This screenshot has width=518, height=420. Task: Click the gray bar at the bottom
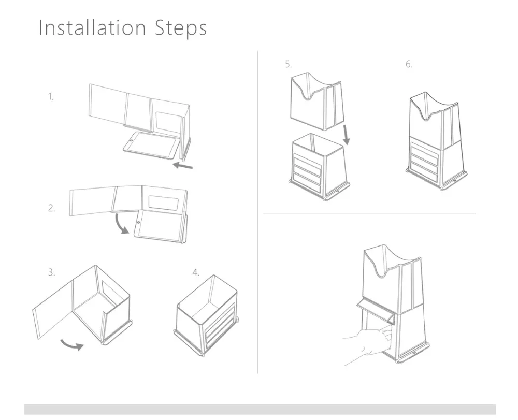[260, 410]
